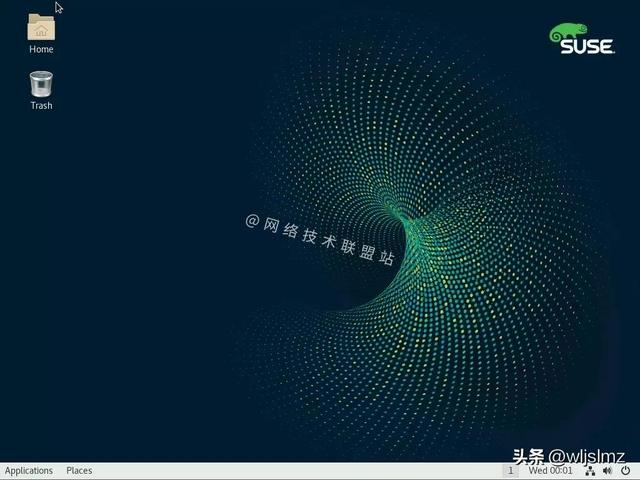Open the Places menu
Screen dimensions: 640x480
[x=79, y=471]
